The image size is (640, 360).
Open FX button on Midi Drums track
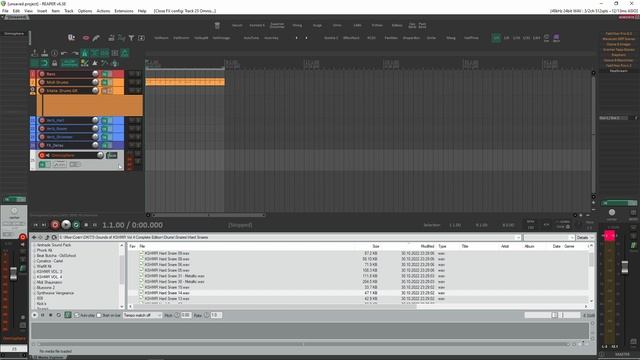pos(105,82)
